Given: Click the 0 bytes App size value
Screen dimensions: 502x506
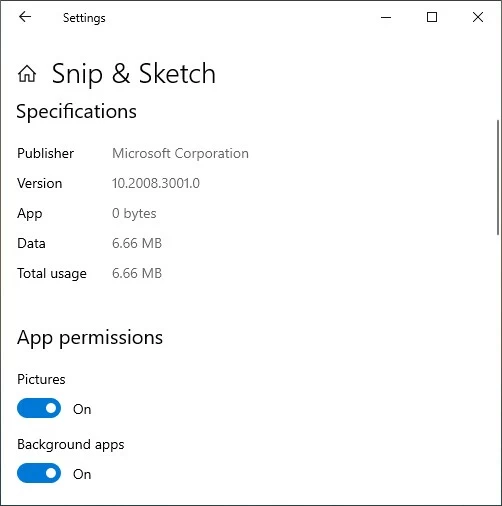Looking at the screenshot, I should point(134,213).
